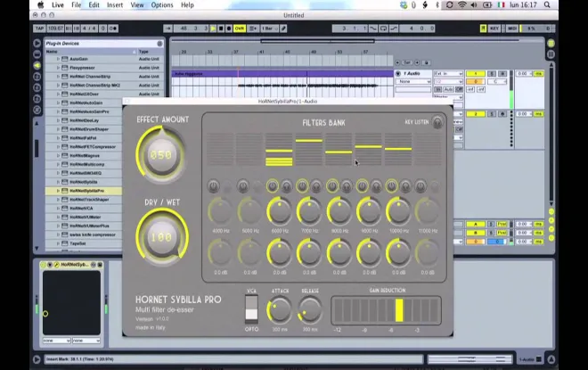
Task: Toggle device activator on HoRNetSyb device title
Action: point(43,265)
